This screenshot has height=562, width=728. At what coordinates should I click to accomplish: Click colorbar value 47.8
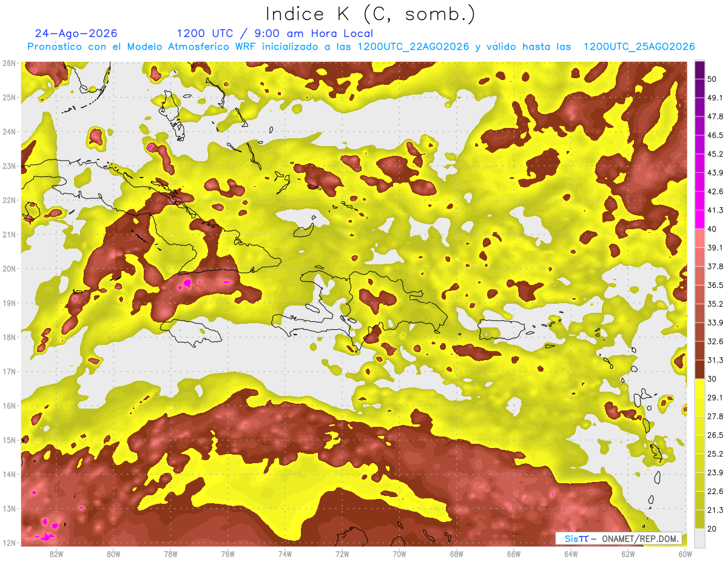click(715, 116)
